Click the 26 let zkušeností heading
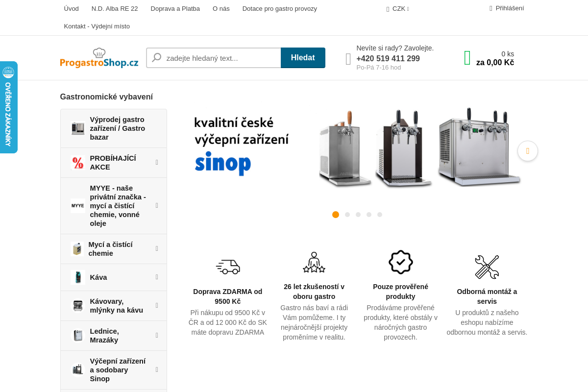588x392 pixels. [314, 292]
